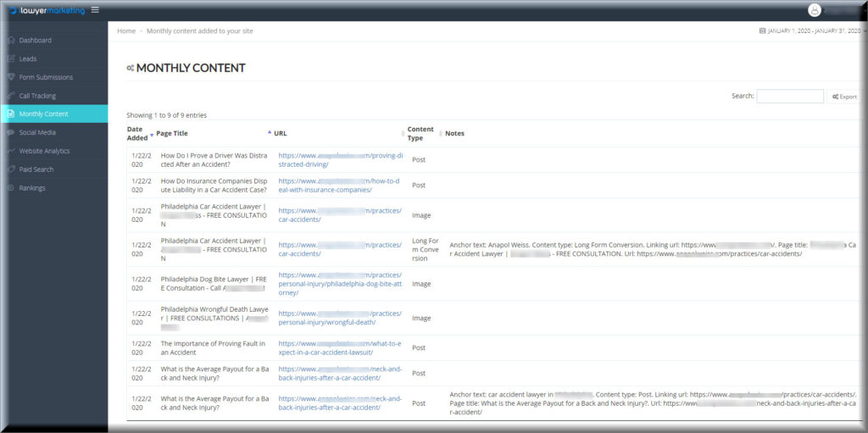The width and height of the screenshot is (868, 433).
Task: Toggle the hamburger sidebar menu icon
Action: pyautogui.click(x=95, y=9)
